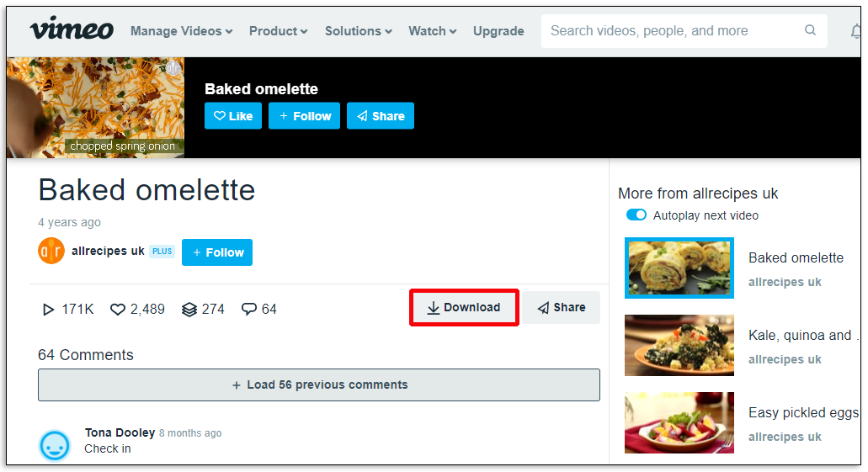Click the heart likes icon showing 2,489
Image resolution: width=868 pixels, height=472 pixels.
click(118, 310)
